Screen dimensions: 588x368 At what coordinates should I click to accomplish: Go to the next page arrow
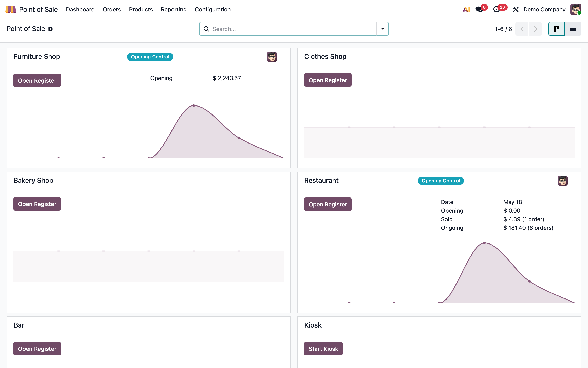(x=535, y=29)
